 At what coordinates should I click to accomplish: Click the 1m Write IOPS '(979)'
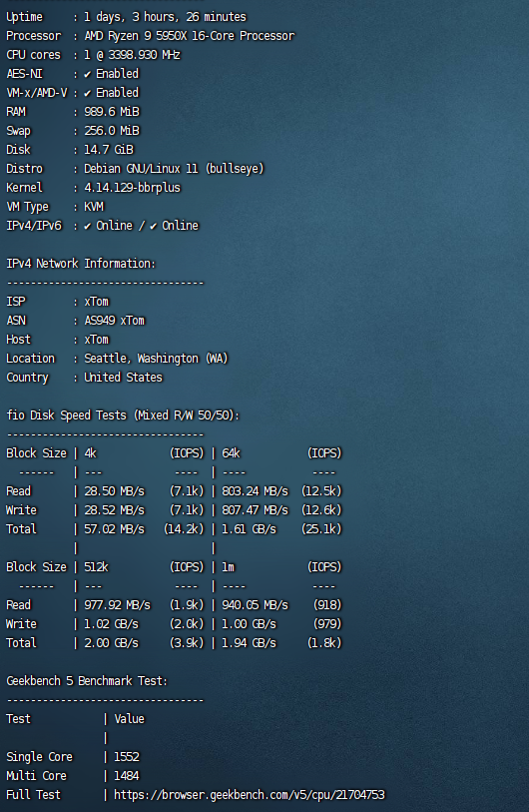pyautogui.click(x=327, y=624)
